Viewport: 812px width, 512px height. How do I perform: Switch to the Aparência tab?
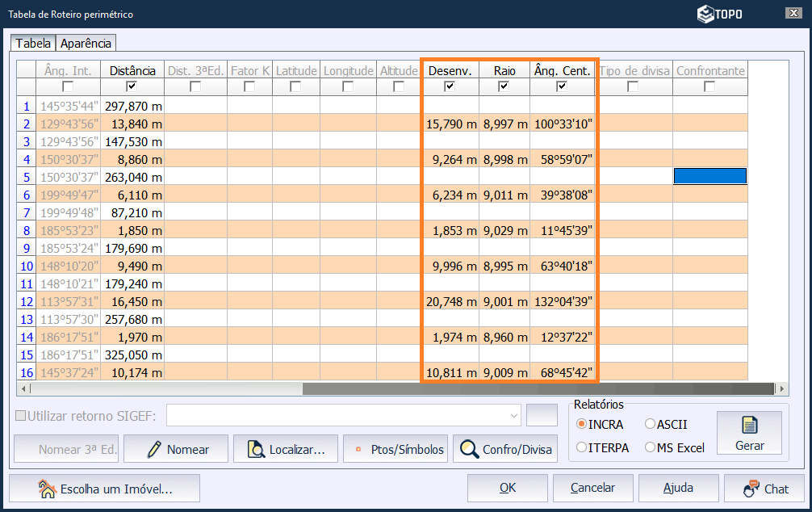click(x=86, y=43)
